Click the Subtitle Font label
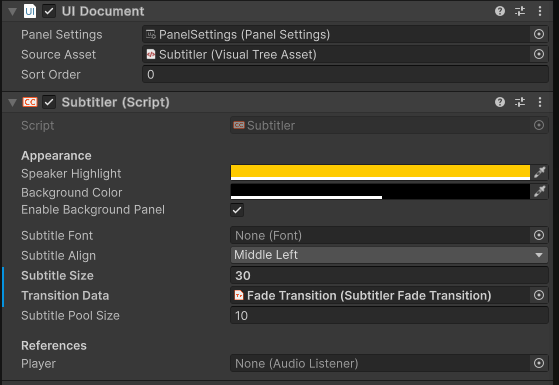The image size is (559, 385). click(x=57, y=235)
